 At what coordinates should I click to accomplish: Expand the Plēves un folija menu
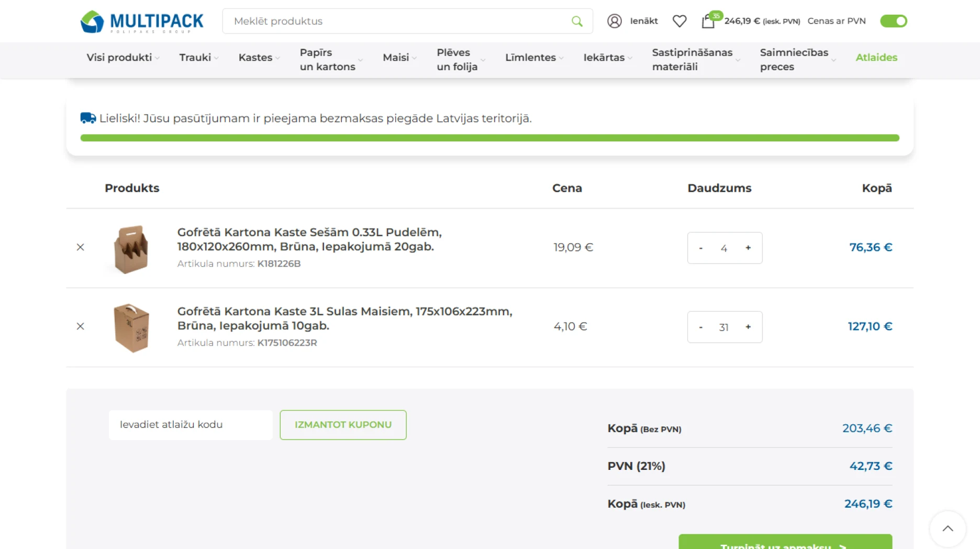(461, 60)
